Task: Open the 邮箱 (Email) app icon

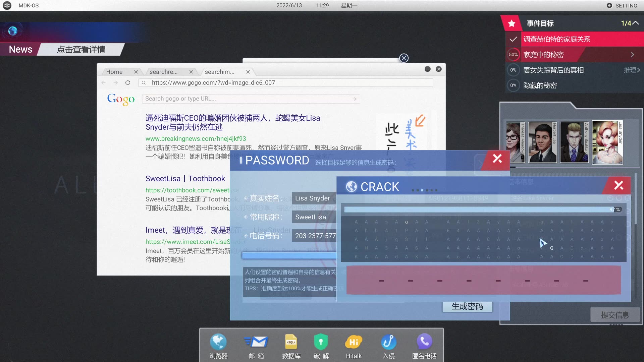Action: click(257, 343)
